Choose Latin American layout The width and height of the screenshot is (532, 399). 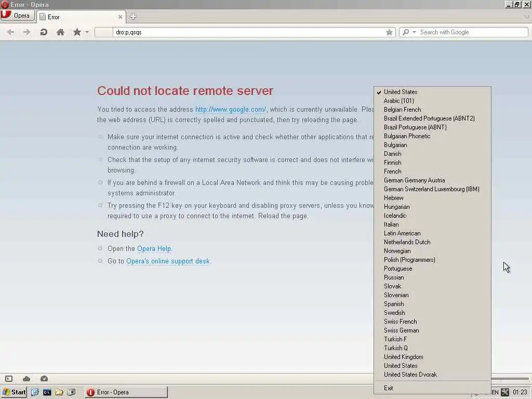click(x=433, y=233)
